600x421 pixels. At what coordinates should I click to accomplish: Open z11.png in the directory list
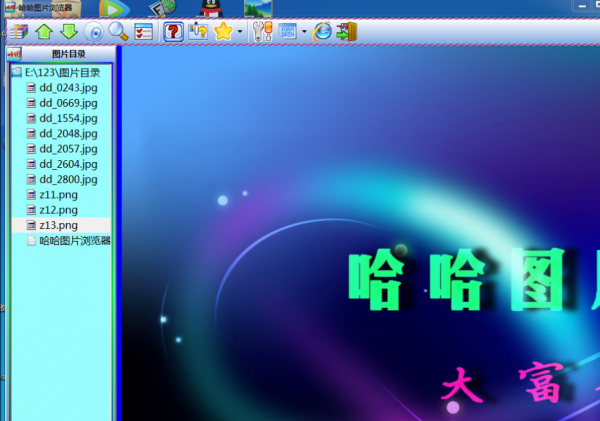[x=58, y=195]
